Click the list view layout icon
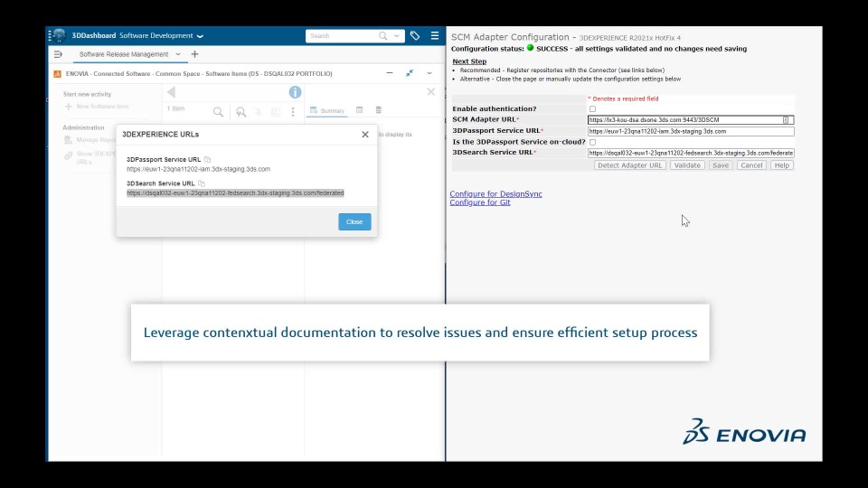 pyautogui.click(x=276, y=112)
